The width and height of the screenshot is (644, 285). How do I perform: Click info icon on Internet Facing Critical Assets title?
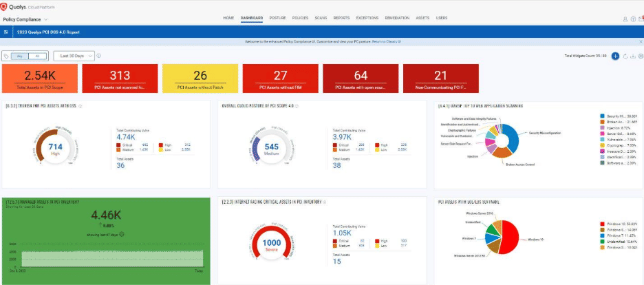tap(325, 202)
